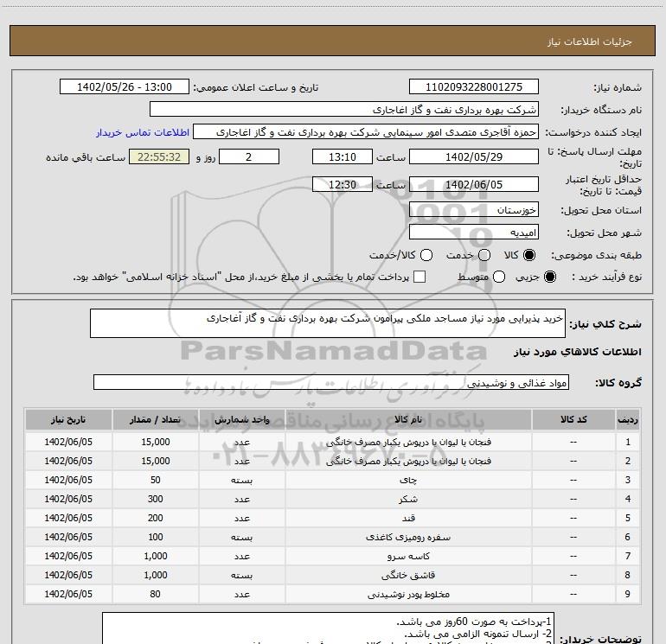Click the item name in row 2
This screenshot has height=644, width=666.
(x=408, y=461)
